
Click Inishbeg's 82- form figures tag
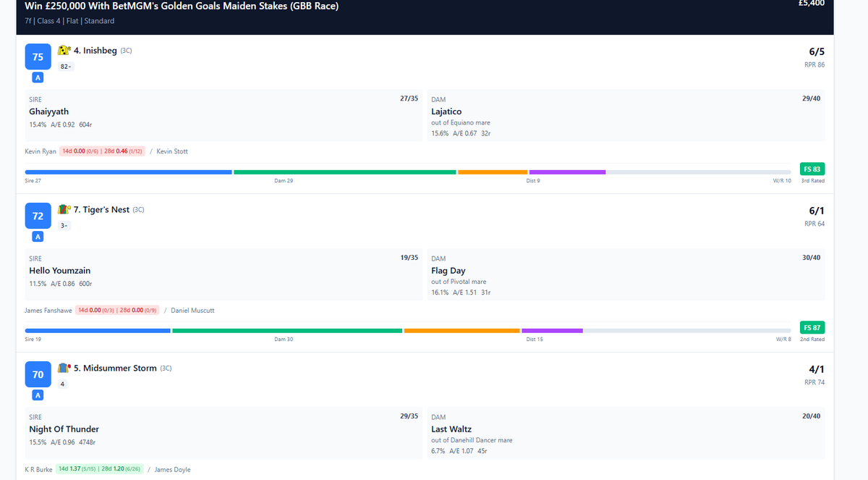pyautogui.click(x=66, y=67)
